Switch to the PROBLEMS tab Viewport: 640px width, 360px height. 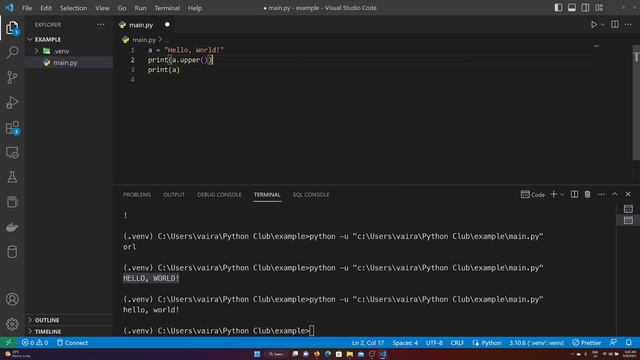click(x=137, y=195)
